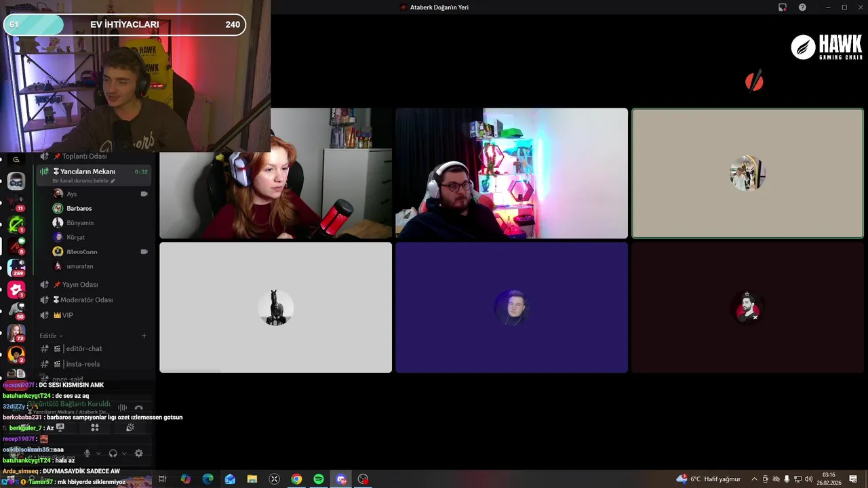Join Yayın Odası voice channel

click(94, 285)
